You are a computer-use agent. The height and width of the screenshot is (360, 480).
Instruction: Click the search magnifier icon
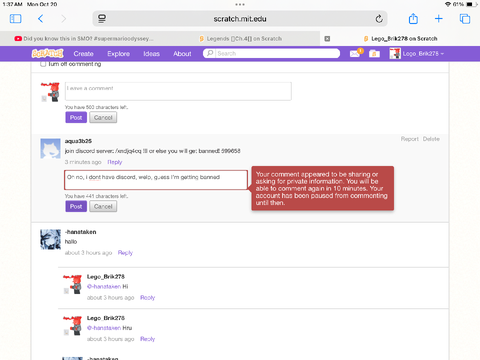(210, 53)
